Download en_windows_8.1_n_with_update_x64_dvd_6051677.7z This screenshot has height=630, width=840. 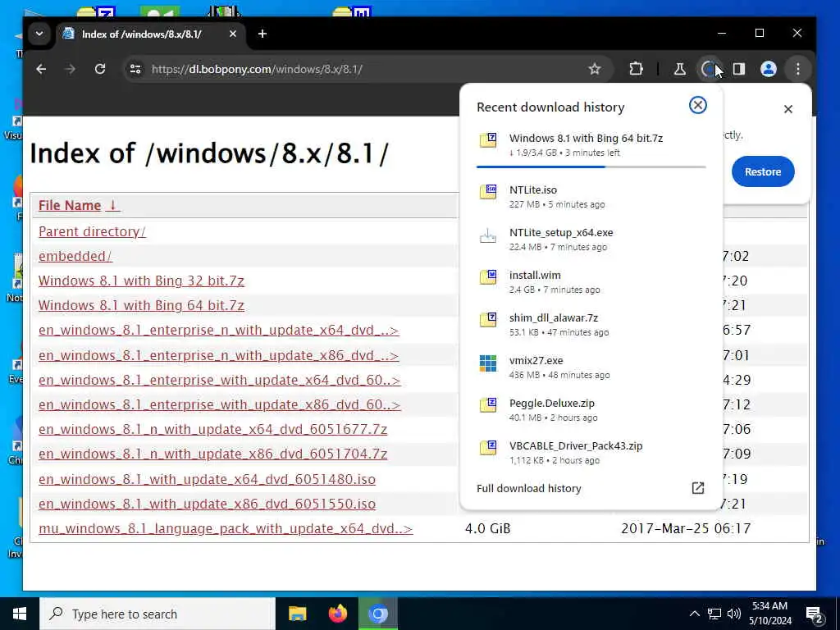(212, 429)
